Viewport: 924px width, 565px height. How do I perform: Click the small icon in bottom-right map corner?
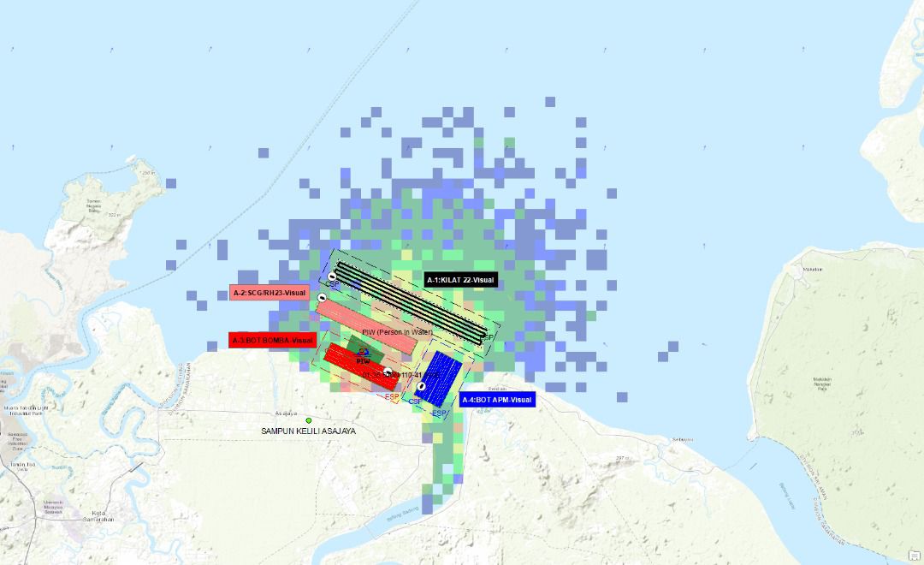(x=914, y=555)
